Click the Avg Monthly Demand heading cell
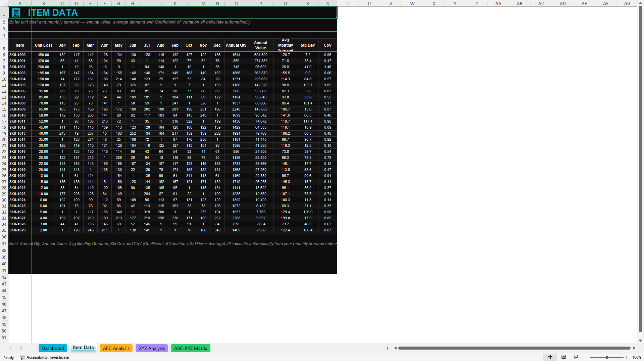 (x=285, y=45)
